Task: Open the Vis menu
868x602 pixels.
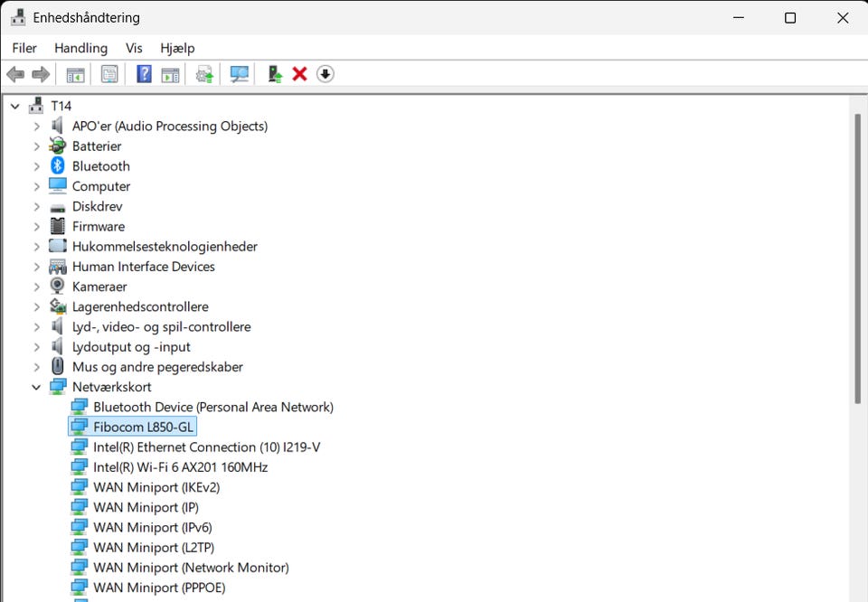Action: pos(134,48)
